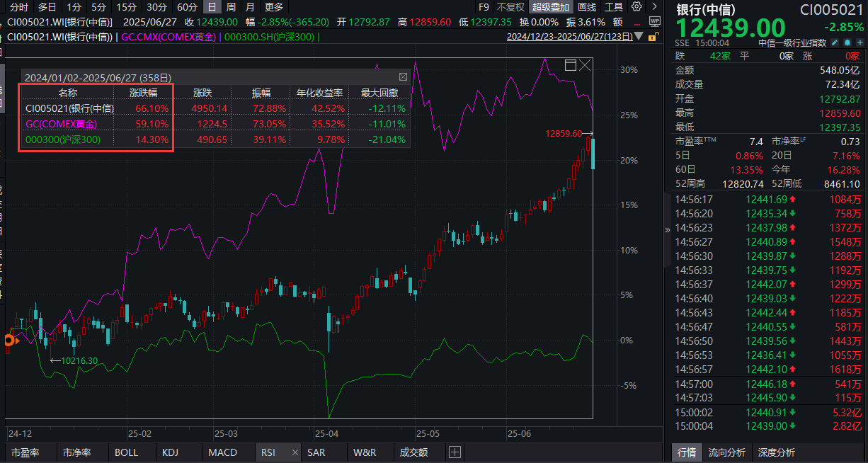Click the WP monitor icon
Viewport: 868px width, 463px height.
[x=654, y=22]
